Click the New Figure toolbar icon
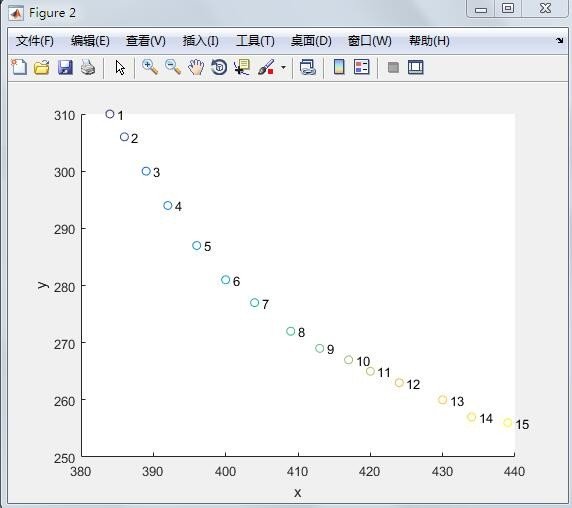This screenshot has width=572, height=508. (x=19, y=67)
